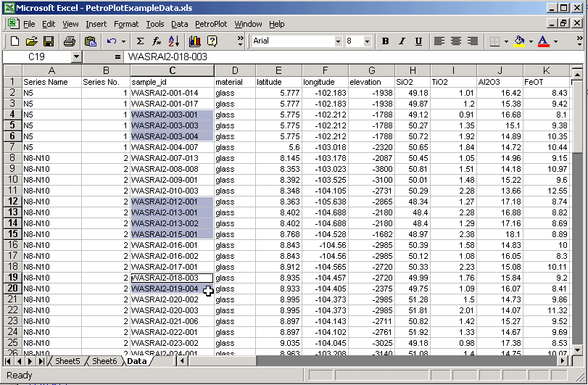Select column H header
The image size is (588, 385).
point(413,70)
